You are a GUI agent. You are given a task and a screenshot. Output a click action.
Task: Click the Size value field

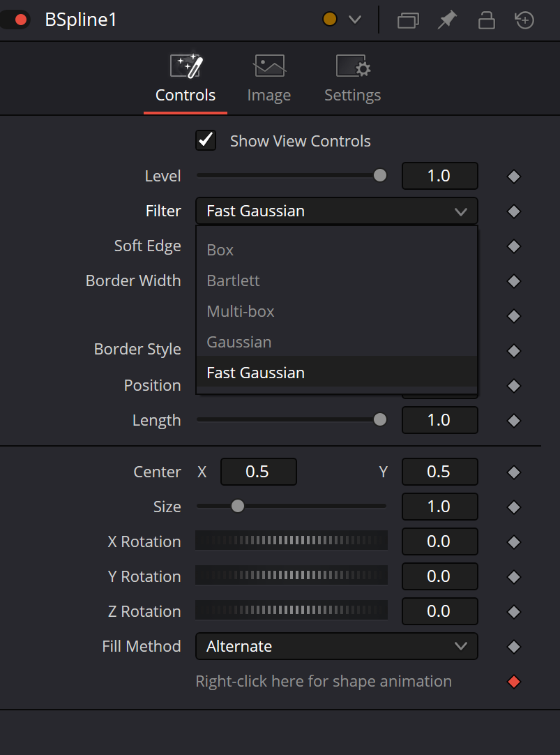coord(440,507)
